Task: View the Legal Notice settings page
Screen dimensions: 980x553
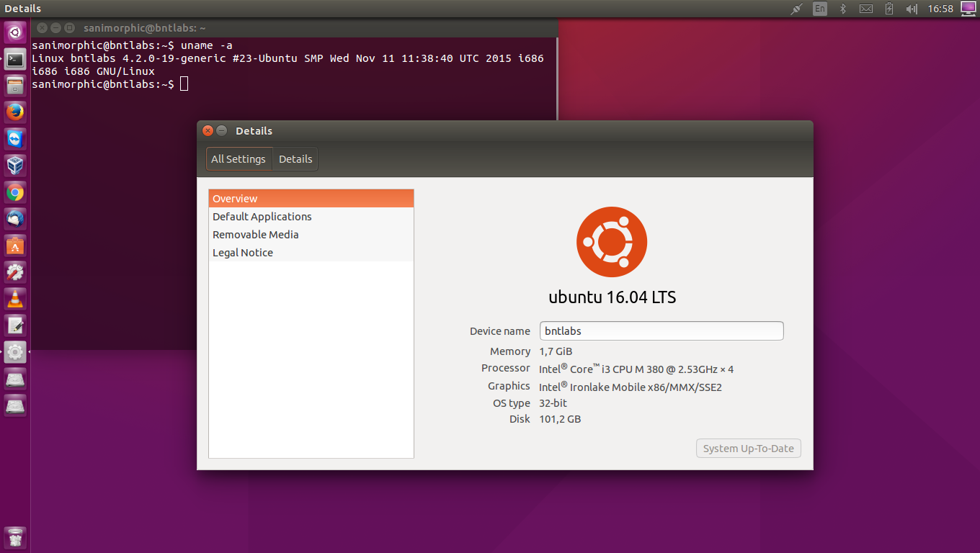Action: [242, 252]
